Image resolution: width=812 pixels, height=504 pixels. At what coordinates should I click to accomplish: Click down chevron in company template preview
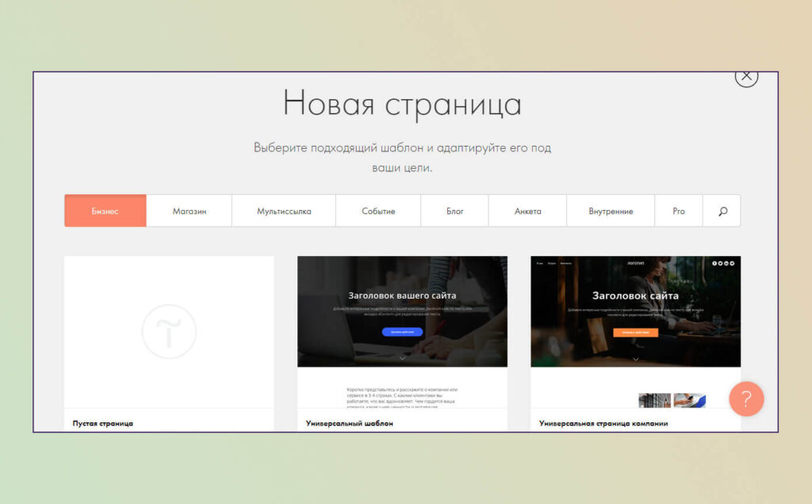(x=635, y=359)
